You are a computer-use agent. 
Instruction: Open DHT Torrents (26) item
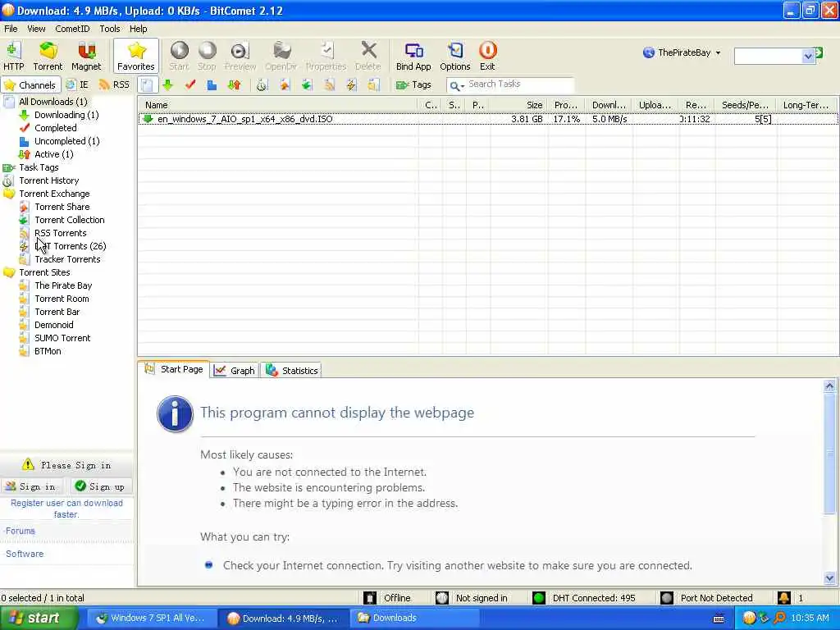(x=71, y=246)
